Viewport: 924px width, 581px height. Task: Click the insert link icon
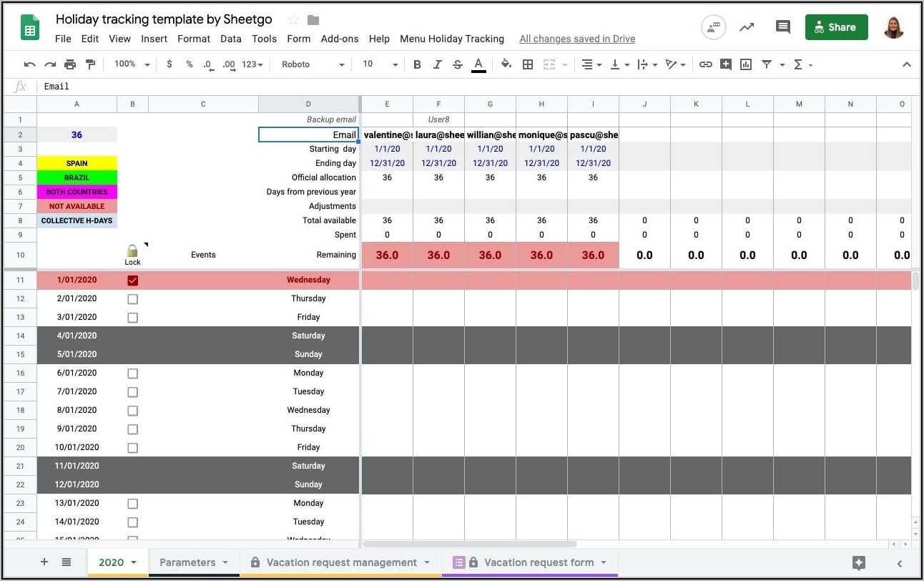pyautogui.click(x=705, y=64)
